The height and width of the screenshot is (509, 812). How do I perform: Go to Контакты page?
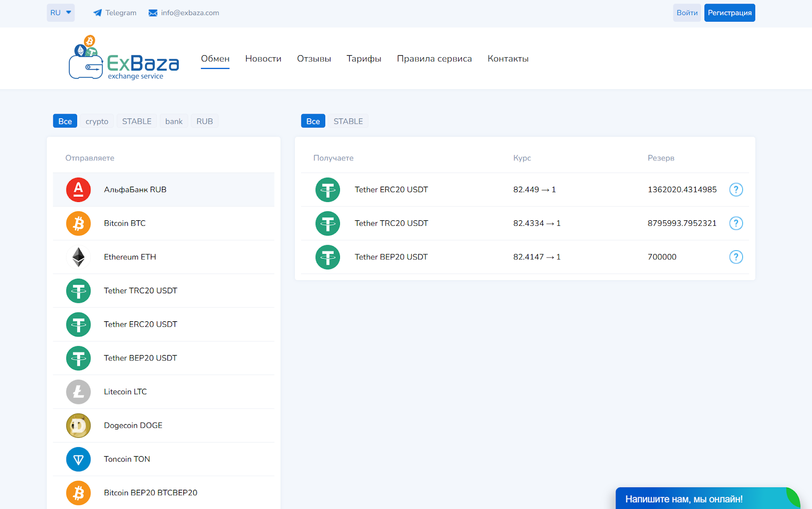click(x=508, y=59)
